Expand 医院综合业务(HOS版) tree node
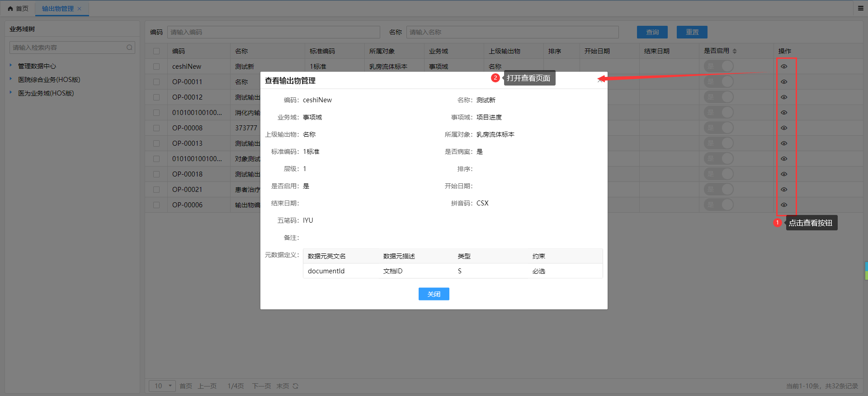This screenshot has width=868, height=396. coord(11,79)
